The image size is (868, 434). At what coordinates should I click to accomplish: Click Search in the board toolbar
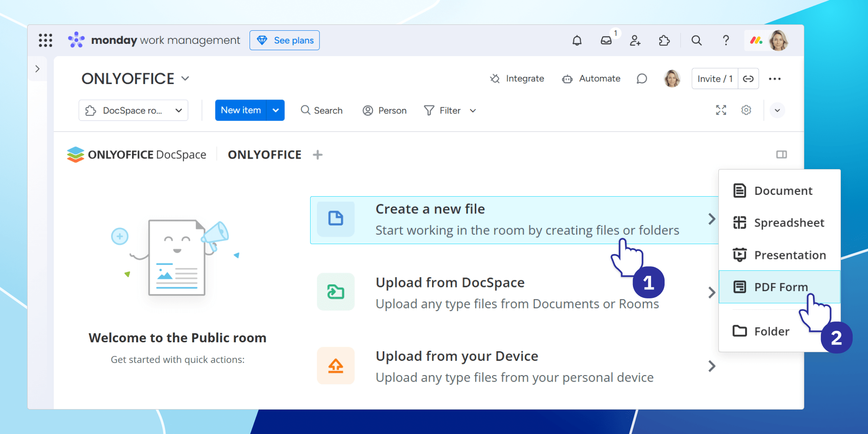coord(322,110)
